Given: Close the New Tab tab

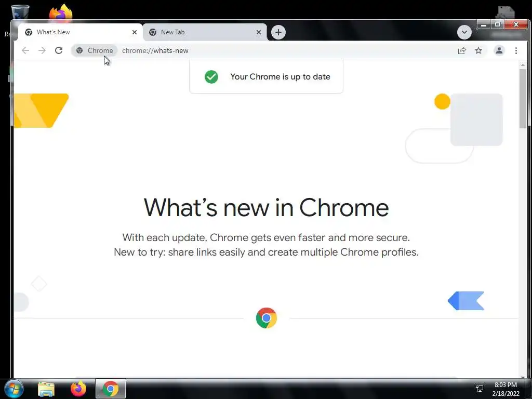Looking at the screenshot, I should (259, 32).
